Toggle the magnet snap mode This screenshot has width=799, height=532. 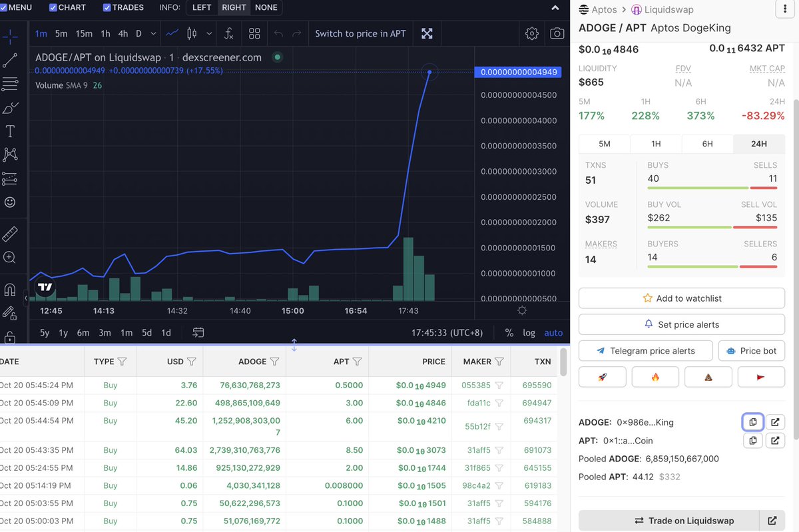(x=10, y=290)
